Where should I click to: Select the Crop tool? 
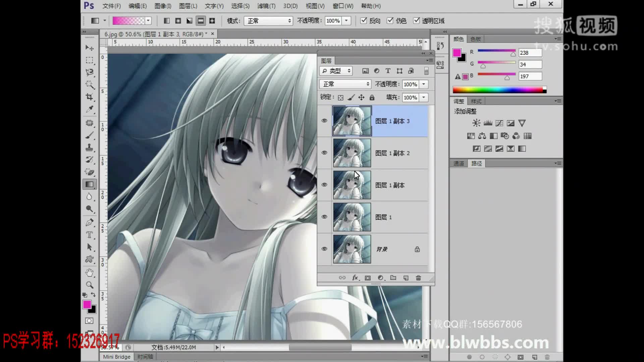click(89, 97)
